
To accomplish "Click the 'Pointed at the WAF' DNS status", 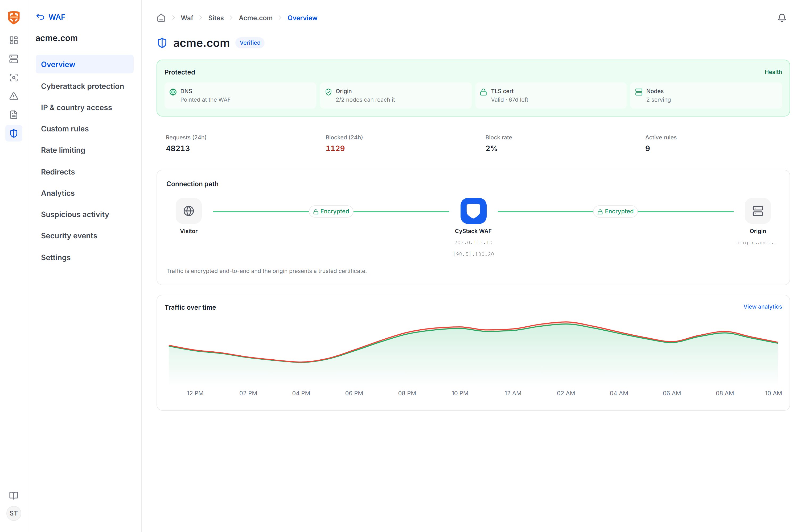I will pyautogui.click(x=205, y=100).
